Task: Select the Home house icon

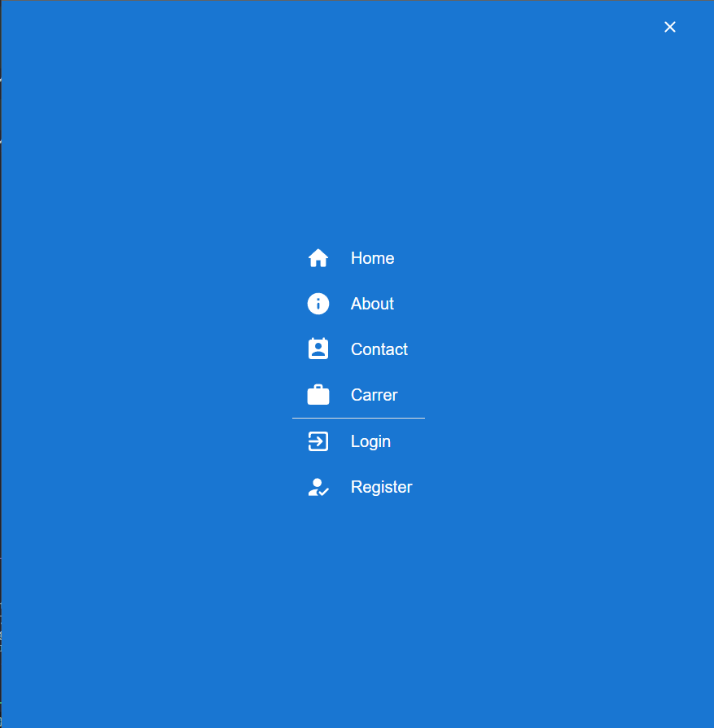Action: click(x=318, y=257)
